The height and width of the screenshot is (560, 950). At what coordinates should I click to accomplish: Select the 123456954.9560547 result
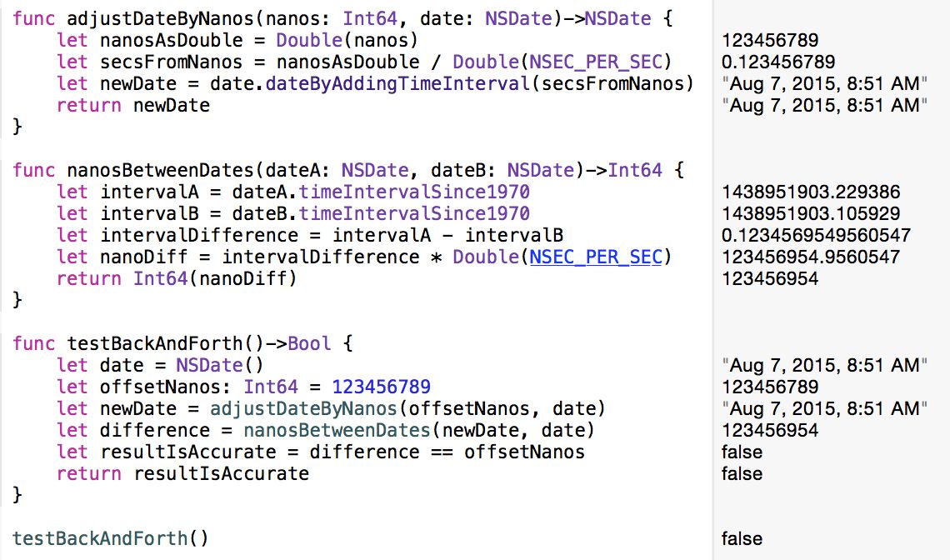(x=811, y=257)
